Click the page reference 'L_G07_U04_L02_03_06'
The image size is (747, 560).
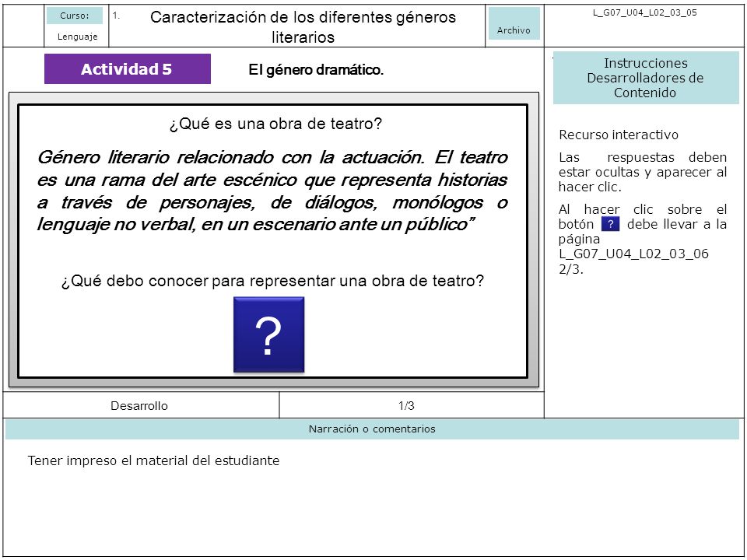[633, 254]
